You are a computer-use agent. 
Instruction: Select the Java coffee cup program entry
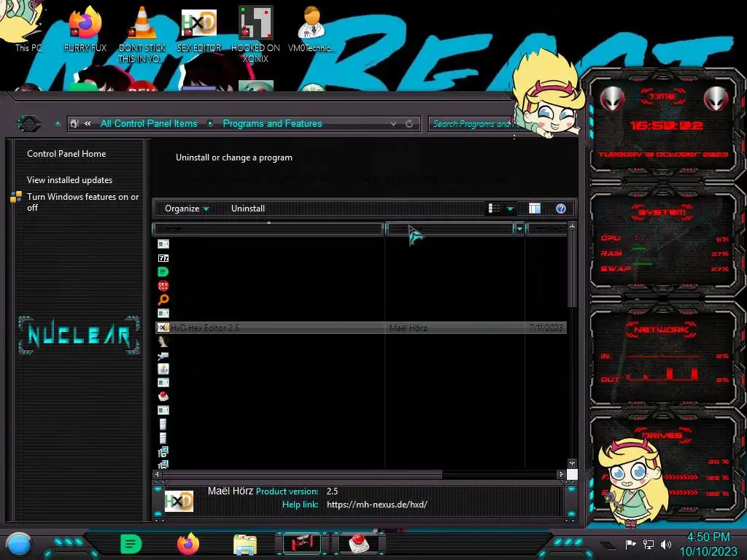click(x=163, y=368)
